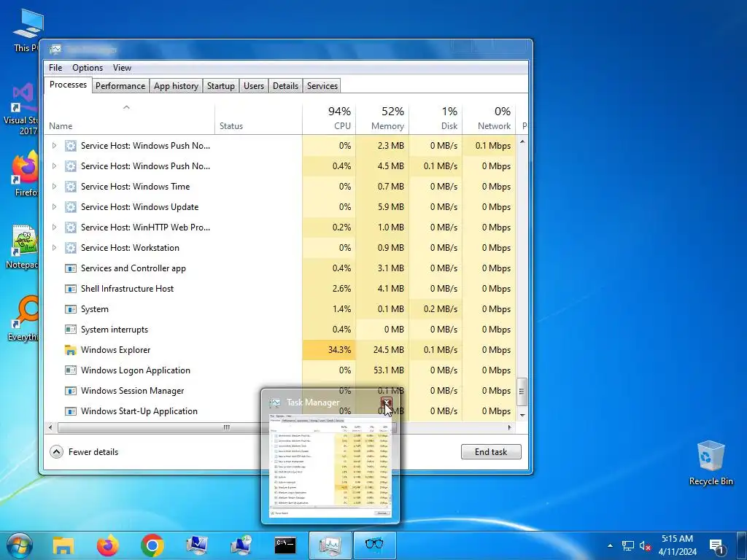This screenshot has width=747, height=560.
Task: Expand the 0.4% CPU Windows Push No... row
Action: pos(54,166)
